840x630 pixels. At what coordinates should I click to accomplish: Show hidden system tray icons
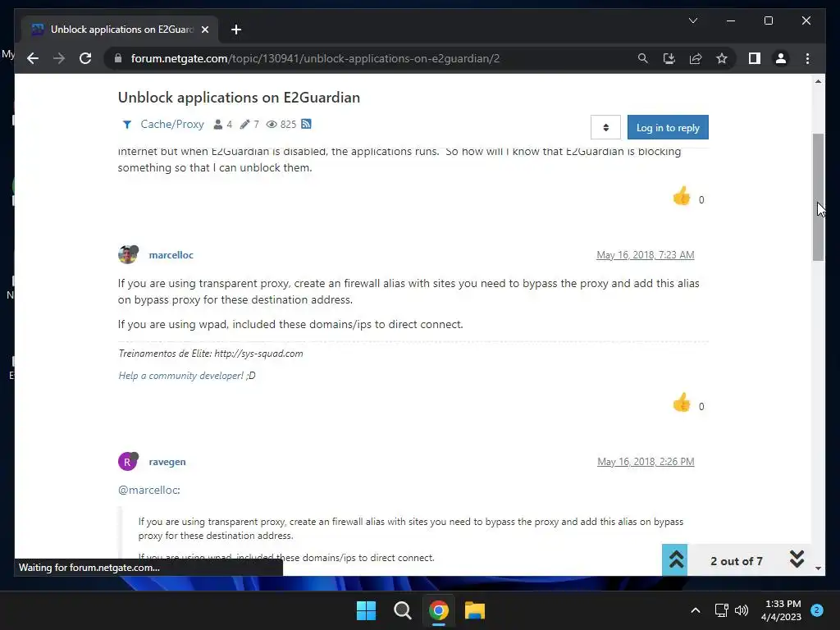(x=695, y=610)
